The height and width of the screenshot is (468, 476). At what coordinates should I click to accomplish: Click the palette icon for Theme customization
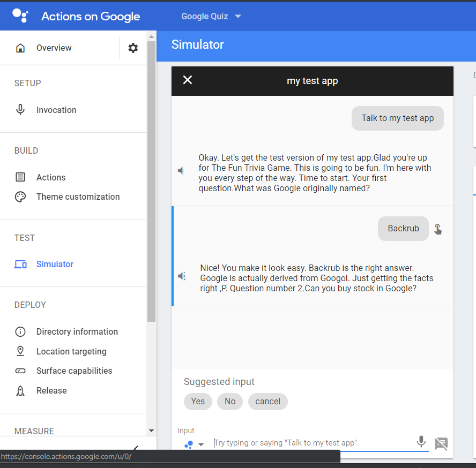20,197
